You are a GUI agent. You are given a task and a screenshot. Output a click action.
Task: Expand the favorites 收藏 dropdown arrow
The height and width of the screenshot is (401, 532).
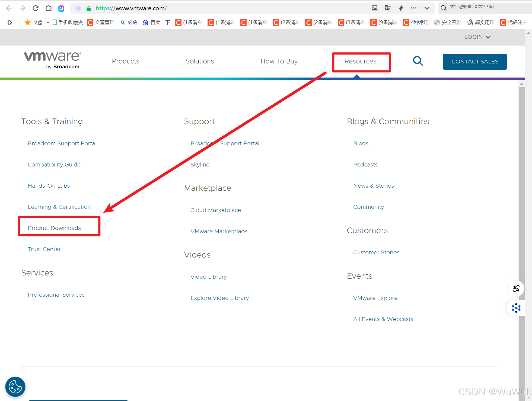pyautogui.click(x=48, y=23)
